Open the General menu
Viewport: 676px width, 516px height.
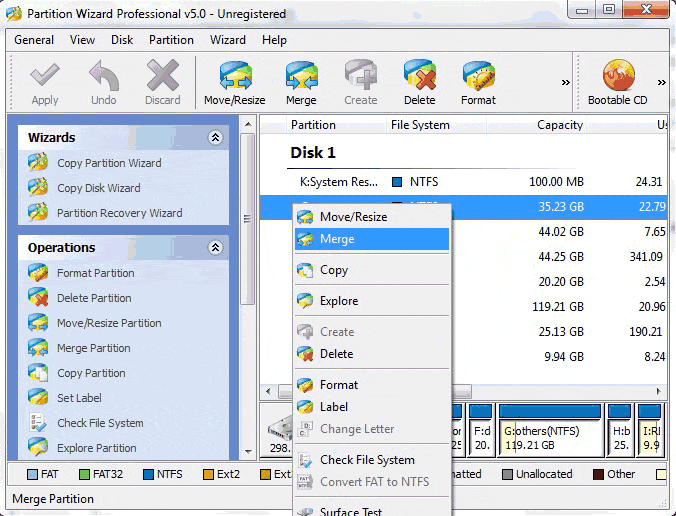point(34,40)
